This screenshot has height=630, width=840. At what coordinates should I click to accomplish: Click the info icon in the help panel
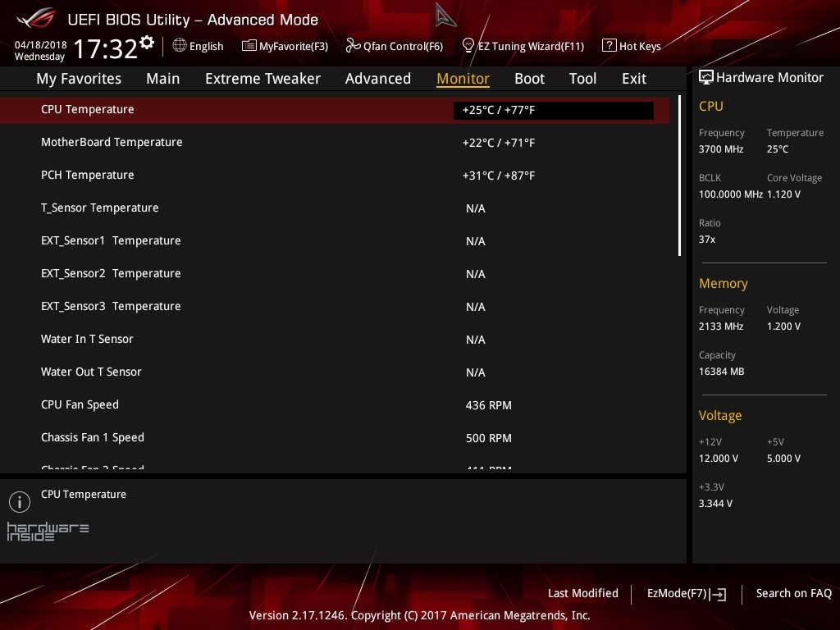(19, 501)
